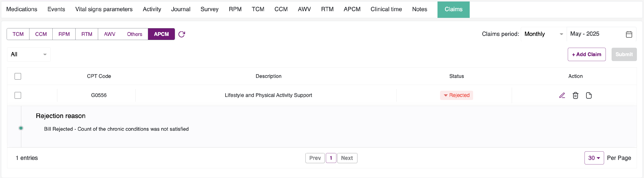Check the G0556 row checkbox
The height and width of the screenshot is (178, 644).
click(18, 95)
